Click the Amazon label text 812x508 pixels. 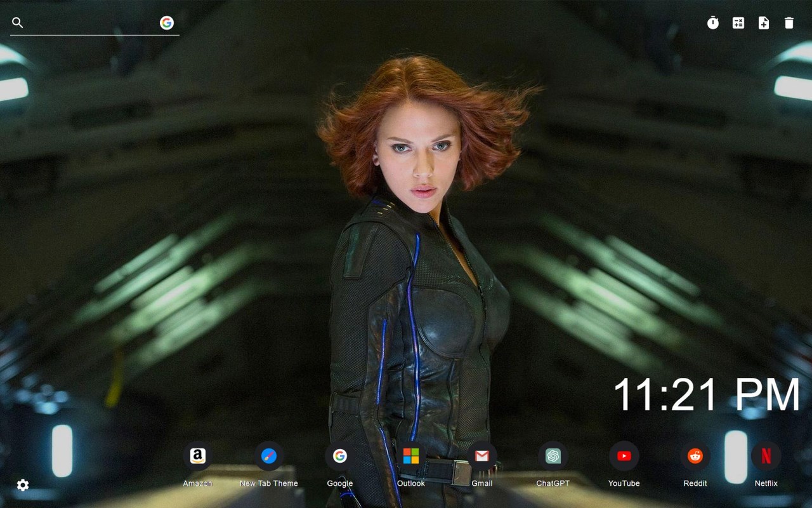tap(198, 483)
